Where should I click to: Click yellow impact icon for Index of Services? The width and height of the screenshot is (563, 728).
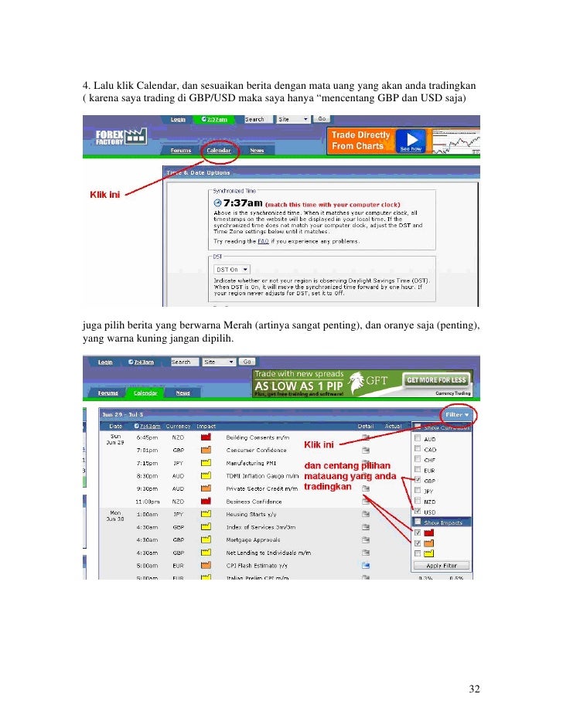click(x=206, y=527)
